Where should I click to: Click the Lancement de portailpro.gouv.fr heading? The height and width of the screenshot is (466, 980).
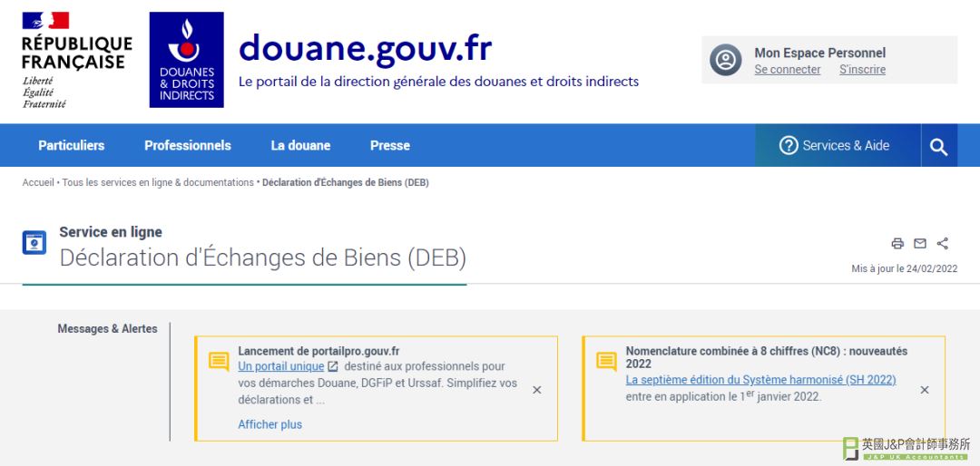click(x=318, y=351)
